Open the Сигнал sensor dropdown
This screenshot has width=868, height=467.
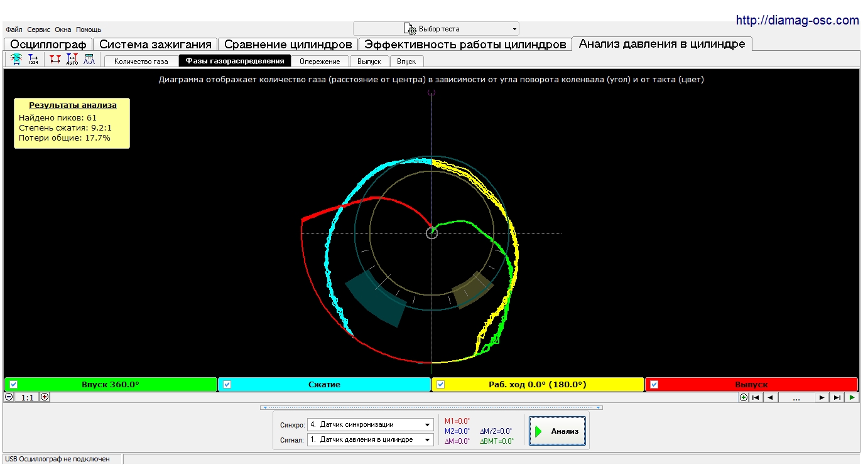coord(371,439)
